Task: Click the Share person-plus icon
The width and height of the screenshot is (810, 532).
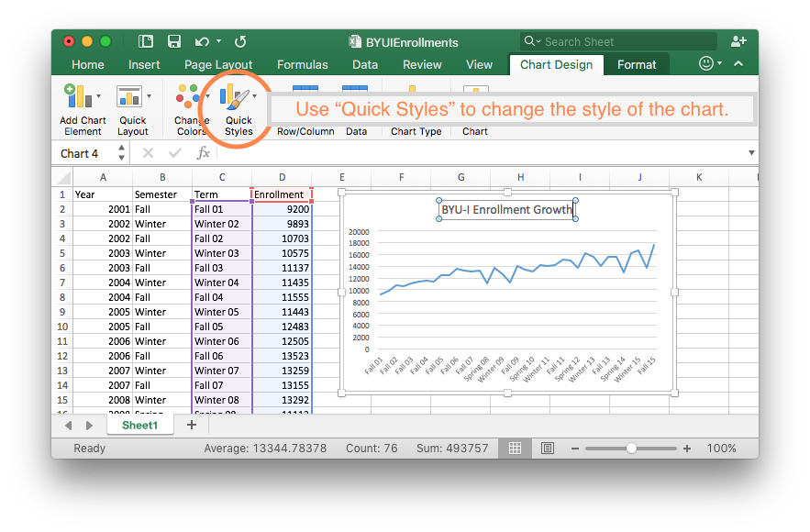Action: pyautogui.click(x=738, y=41)
